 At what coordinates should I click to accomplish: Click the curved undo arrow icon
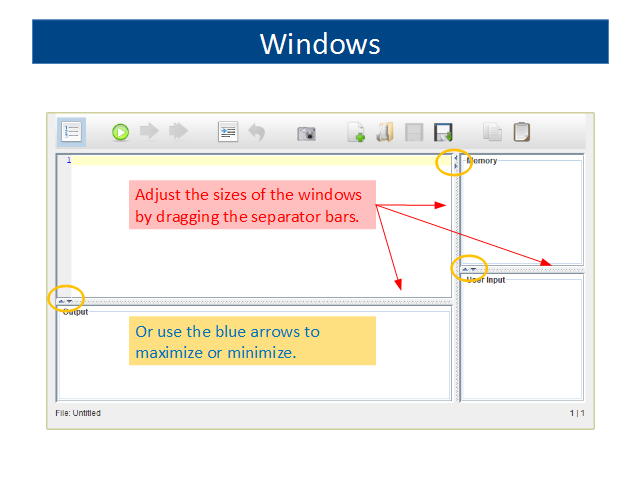pos(257,132)
